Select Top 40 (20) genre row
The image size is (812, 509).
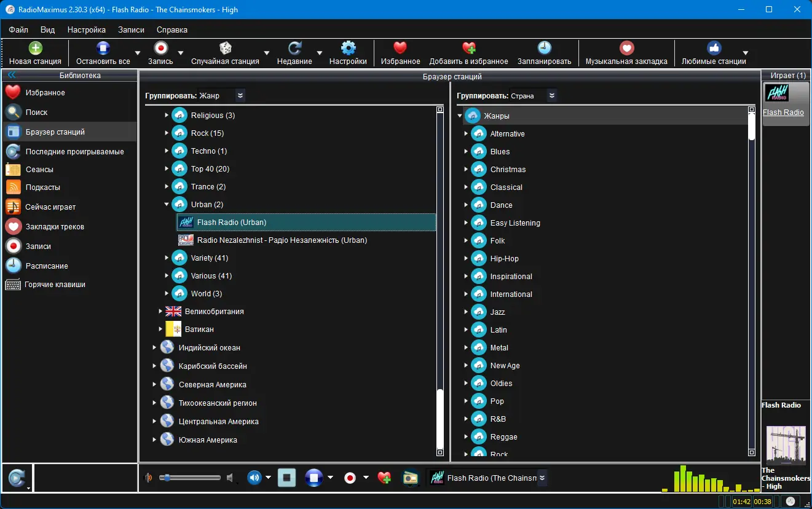(210, 169)
